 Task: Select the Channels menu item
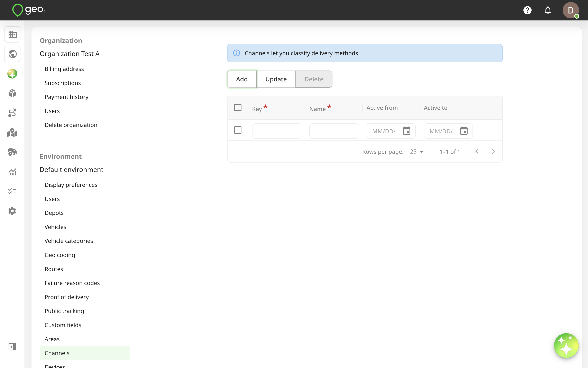click(x=84, y=353)
